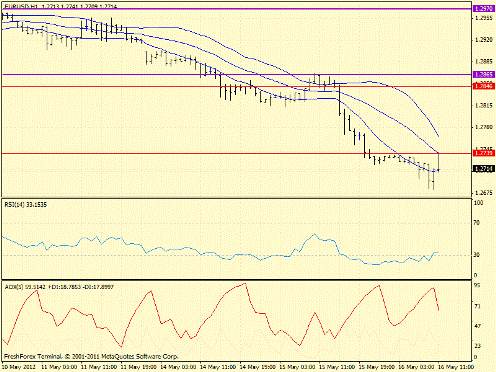
Task: Click the 15 May 19:00 time label
Action: (x=377, y=367)
